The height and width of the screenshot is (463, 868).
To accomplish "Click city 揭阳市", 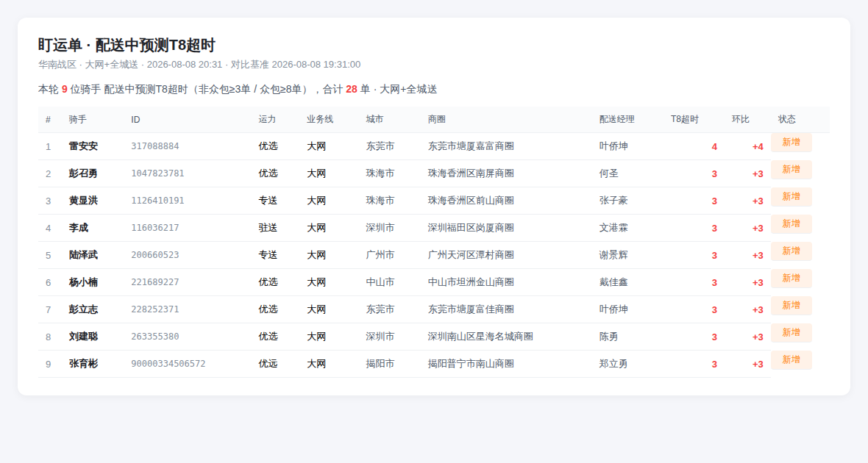I will (x=380, y=364).
